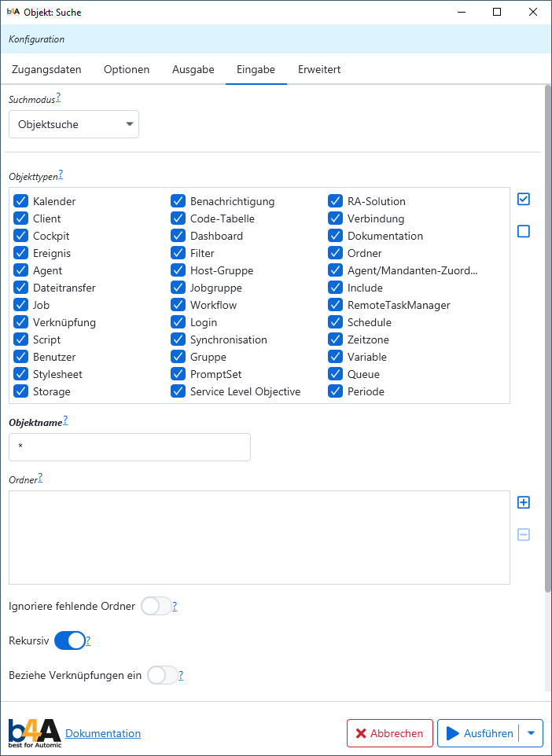Click into the Objektname input field
Screen dimensions: 552x756
[130, 447]
